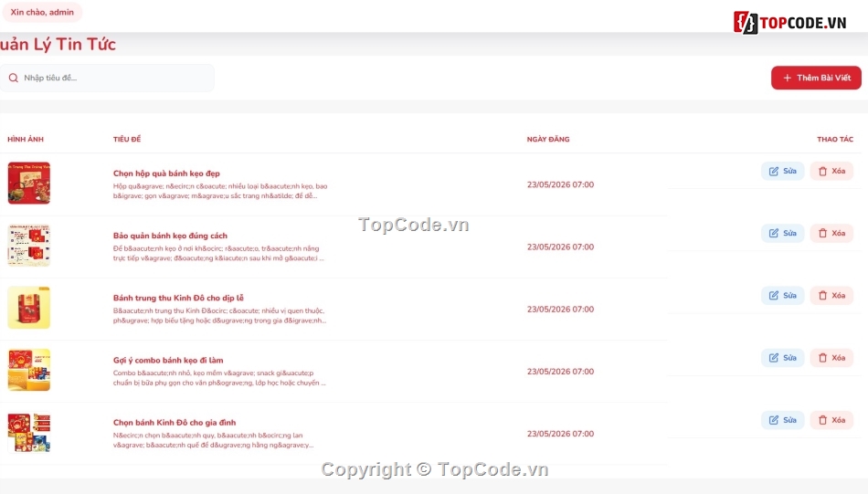Focus the 'Nhập tiêu đề...' search field
Viewport: 868px width, 494px height.
108,78
